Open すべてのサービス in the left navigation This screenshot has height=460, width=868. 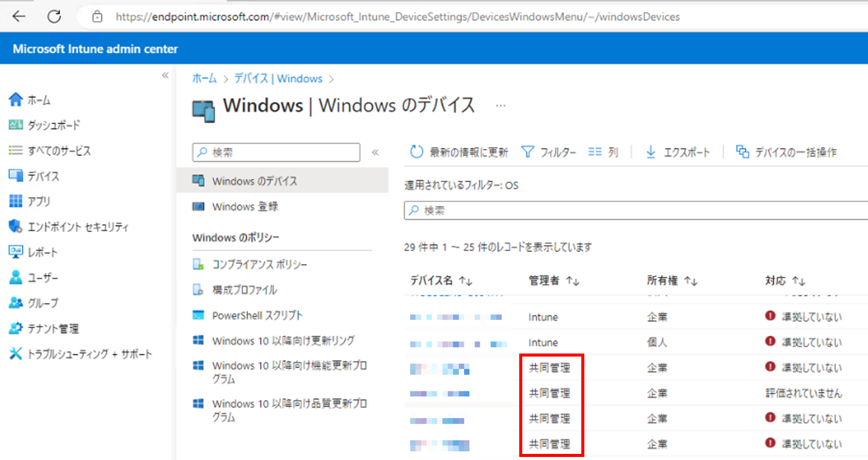[x=59, y=151]
